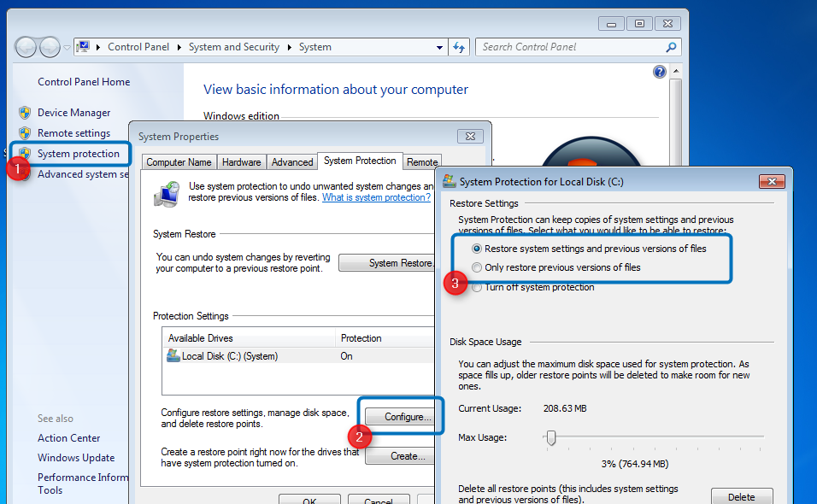Click the Available Drives column header
Screen dimensions: 817x504
[x=249, y=338]
